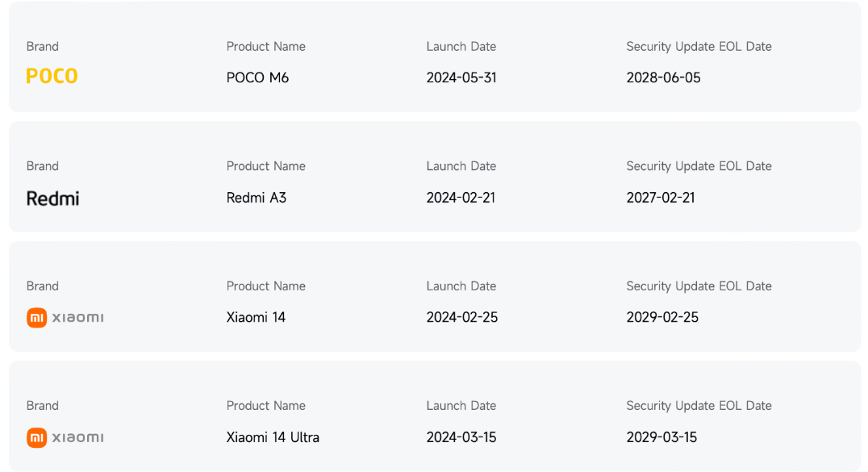868x472 pixels.
Task: Click the Xiaomi logo beside Xiaomi 14 Ultra
Action: [x=65, y=437]
